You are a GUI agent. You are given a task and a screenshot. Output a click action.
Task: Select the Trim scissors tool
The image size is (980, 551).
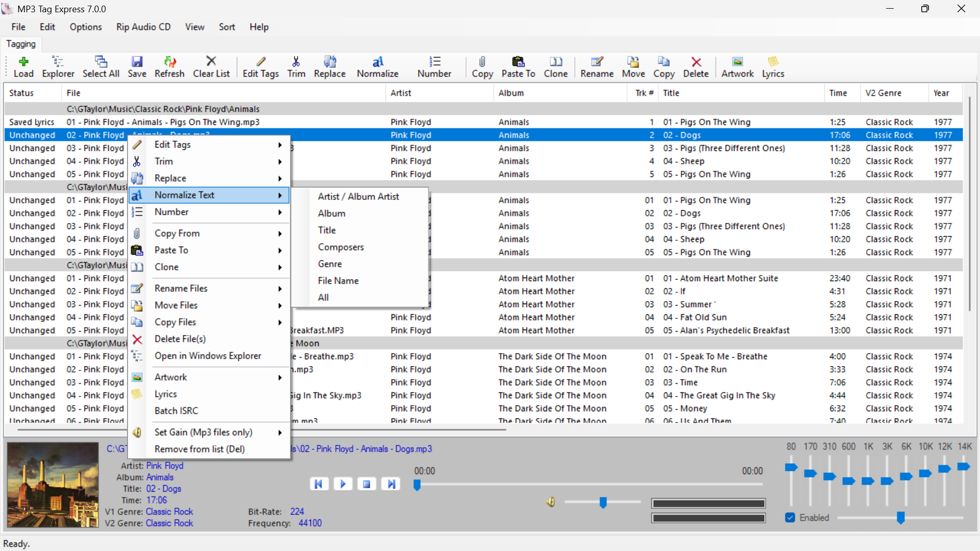click(296, 67)
